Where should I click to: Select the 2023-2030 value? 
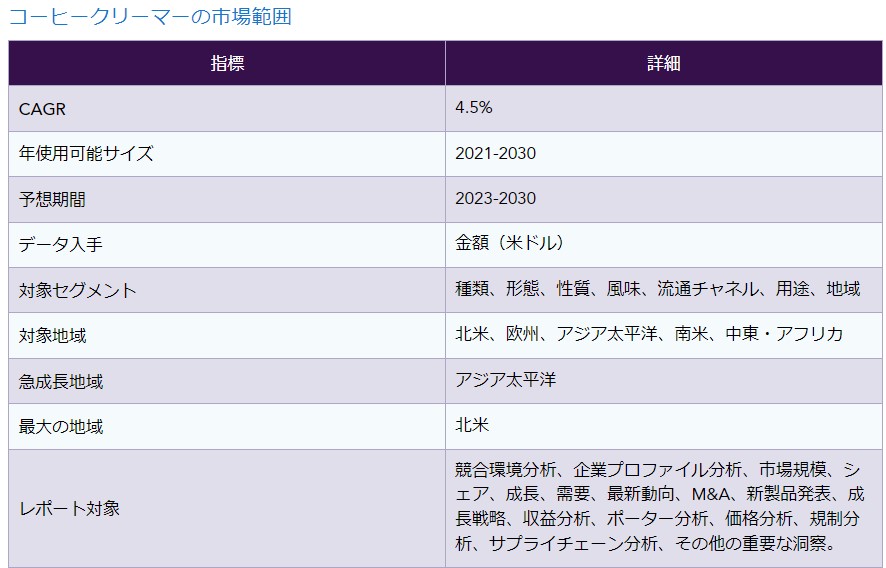click(x=496, y=198)
